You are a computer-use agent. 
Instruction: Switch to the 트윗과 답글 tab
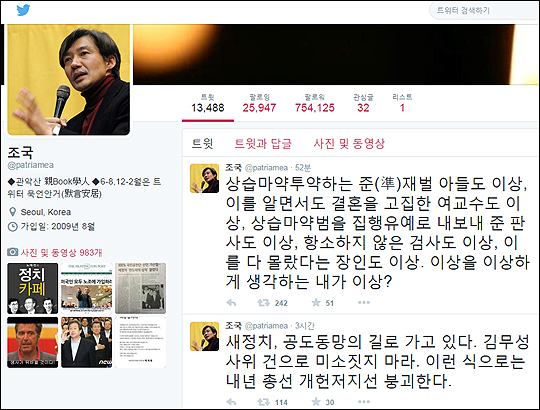[x=263, y=144]
